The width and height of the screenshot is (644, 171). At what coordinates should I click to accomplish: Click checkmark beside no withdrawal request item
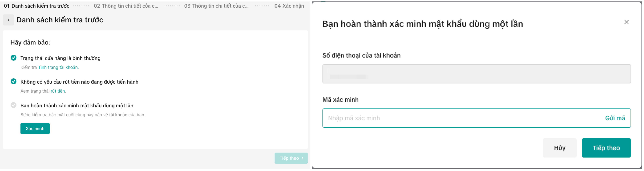13,82
